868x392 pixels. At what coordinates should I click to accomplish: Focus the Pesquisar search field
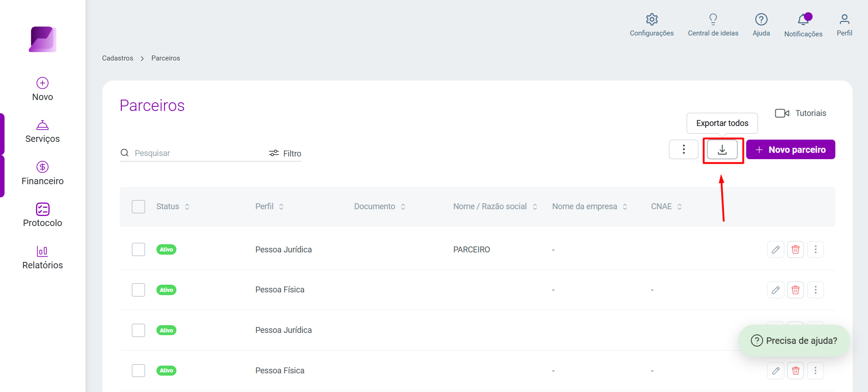coord(193,153)
